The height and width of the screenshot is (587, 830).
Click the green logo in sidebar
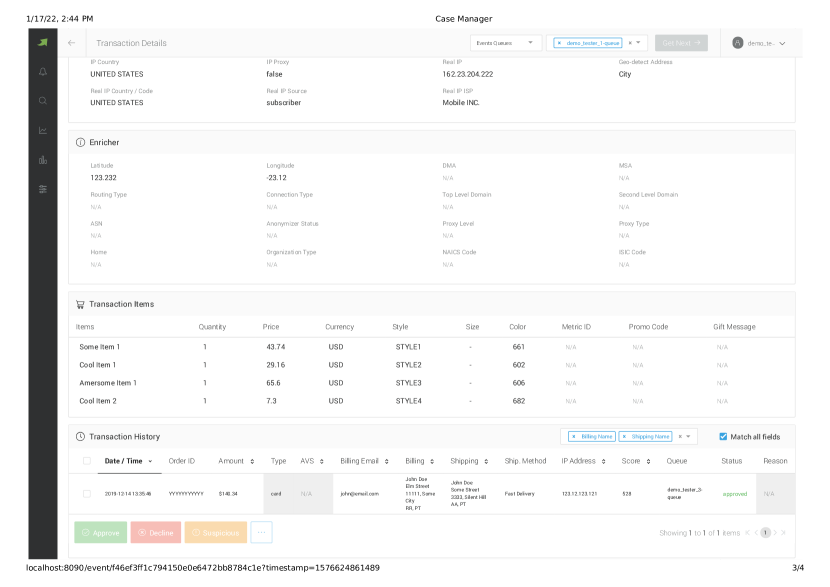tap(43, 42)
